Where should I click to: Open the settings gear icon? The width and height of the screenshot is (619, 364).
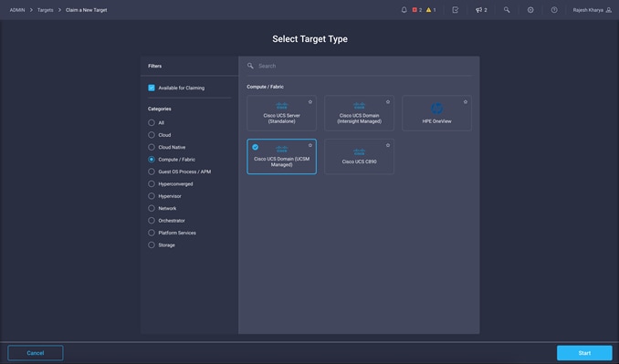[530, 10]
